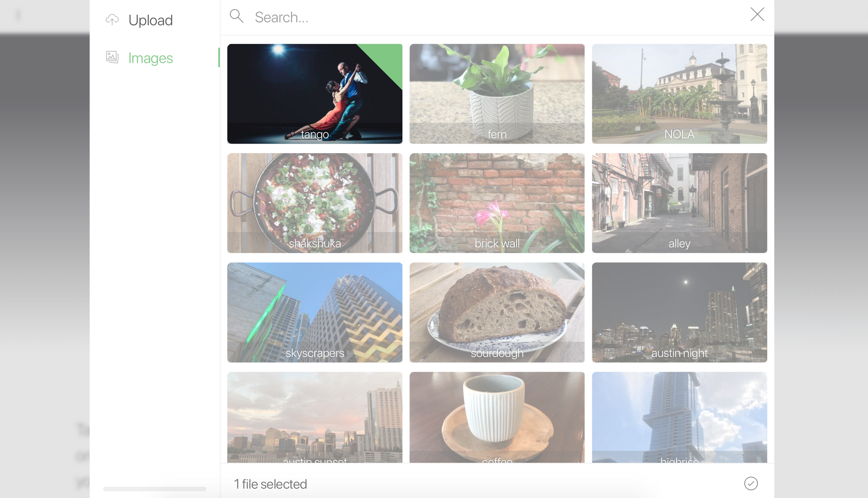Focus the Search input field
This screenshot has width=868, height=498.
[x=495, y=17]
